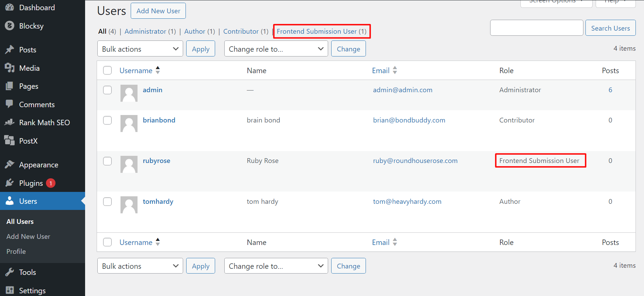The height and width of the screenshot is (296, 644).
Task: Sort users by Email column arrows
Action: (395, 70)
